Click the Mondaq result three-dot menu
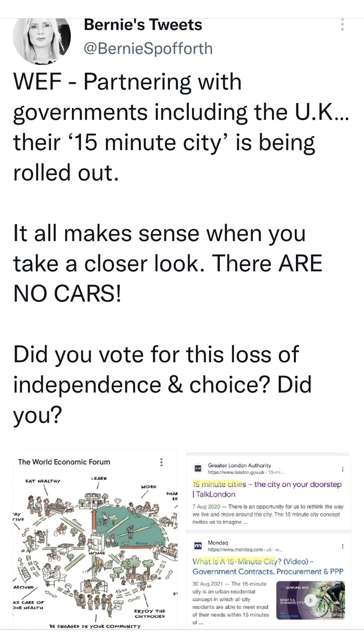The height and width of the screenshot is (644, 364). 342,546
